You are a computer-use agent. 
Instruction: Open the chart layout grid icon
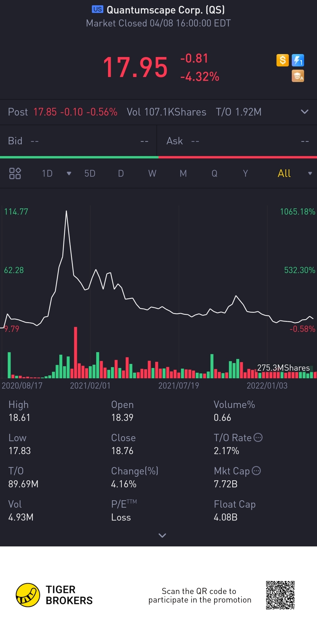pyautogui.click(x=15, y=173)
